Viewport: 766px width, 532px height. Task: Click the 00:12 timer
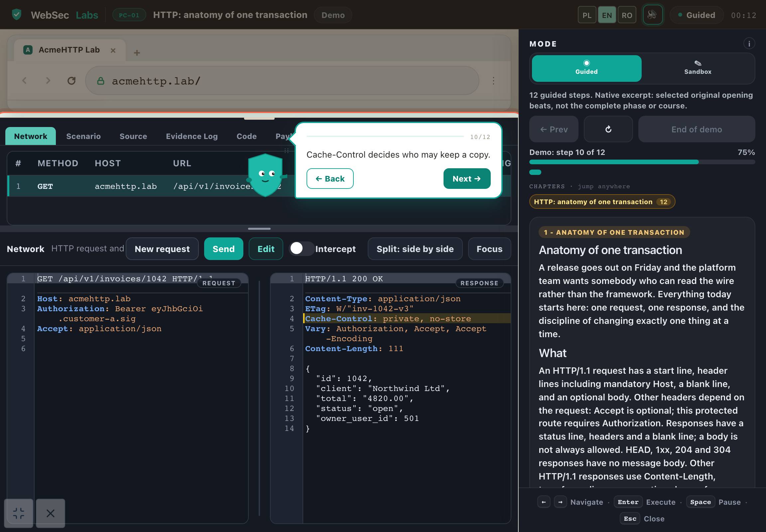coord(743,15)
